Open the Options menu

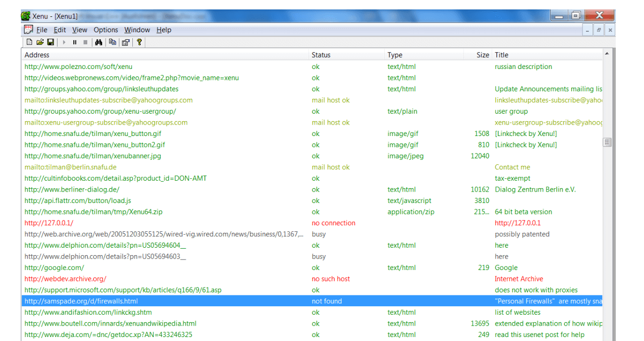point(106,30)
